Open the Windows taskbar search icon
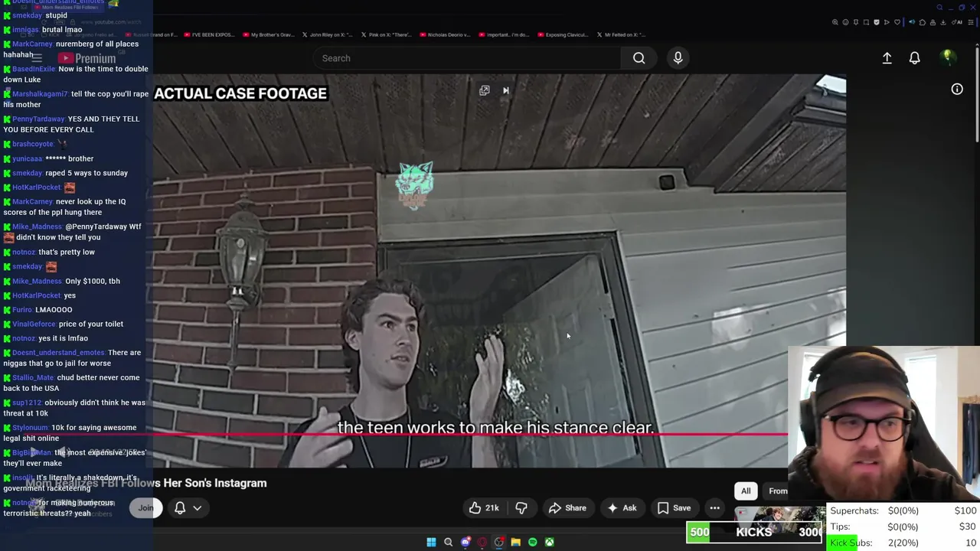Image resolution: width=980 pixels, height=551 pixels. (448, 543)
